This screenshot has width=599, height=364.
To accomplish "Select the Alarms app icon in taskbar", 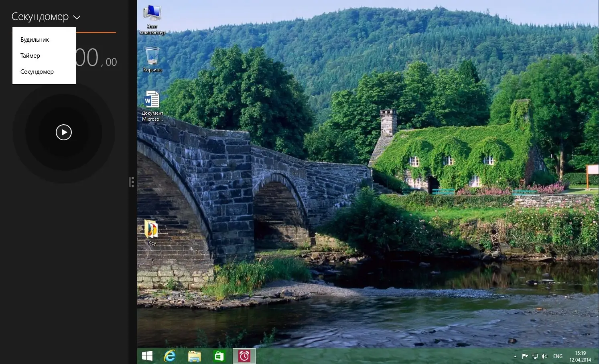I will pos(244,356).
